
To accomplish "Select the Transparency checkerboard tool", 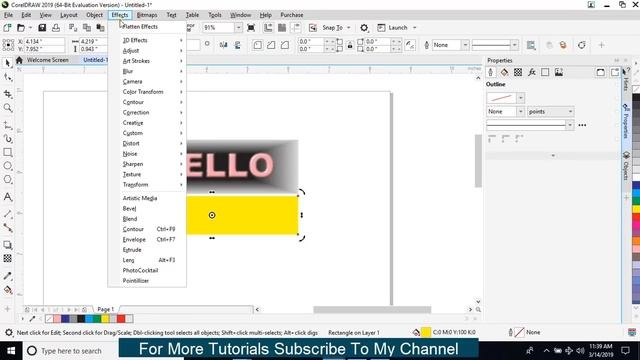I will pyautogui.click(x=7, y=258).
